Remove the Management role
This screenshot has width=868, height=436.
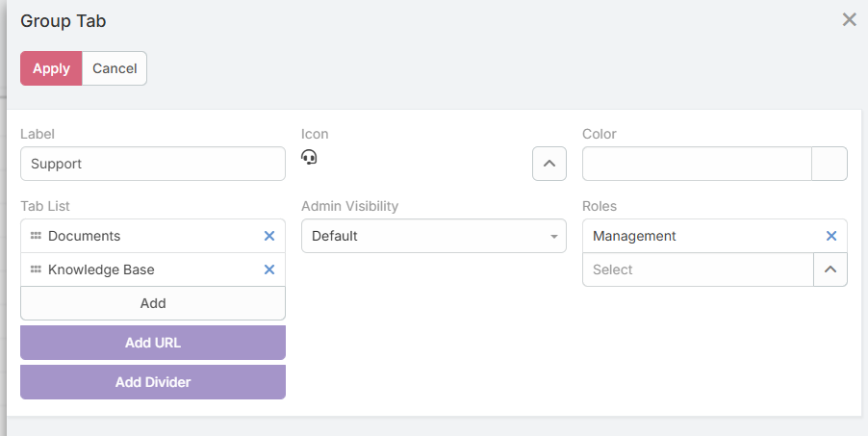pyautogui.click(x=831, y=236)
